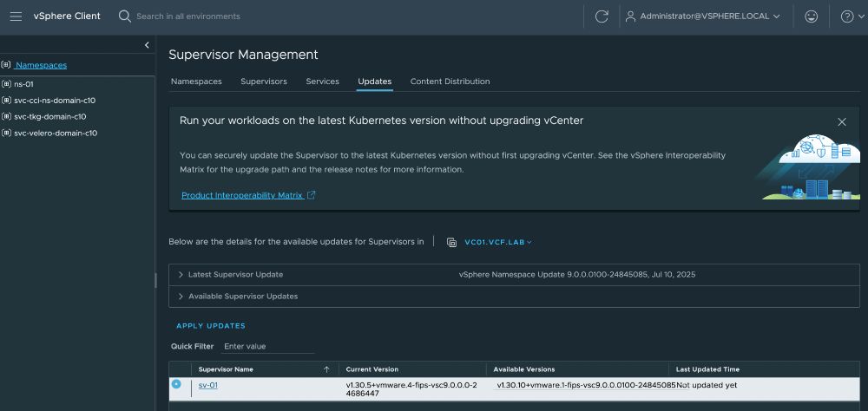Refresh using the circular arrow icon
Viewport: 868px width, 411px height.
pos(602,16)
